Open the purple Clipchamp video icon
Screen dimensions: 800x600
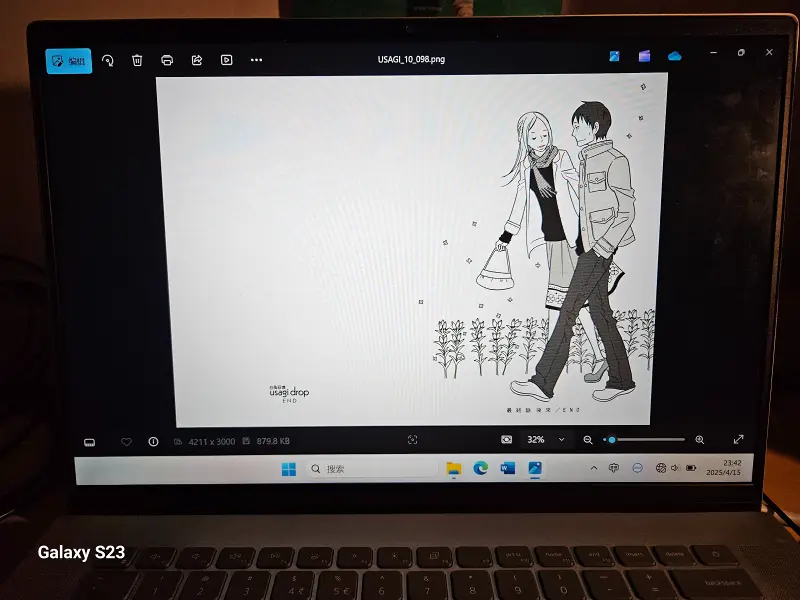[644, 56]
